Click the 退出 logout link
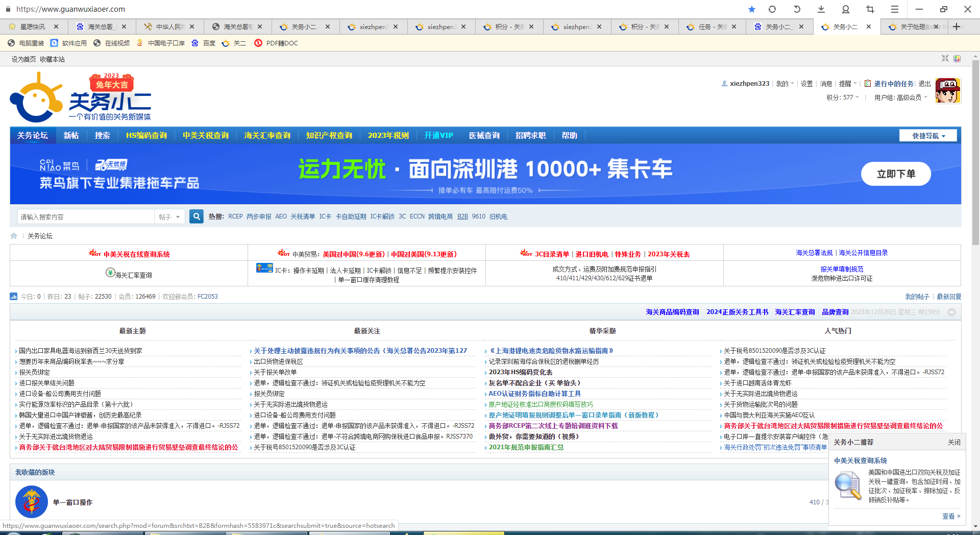 click(x=925, y=84)
